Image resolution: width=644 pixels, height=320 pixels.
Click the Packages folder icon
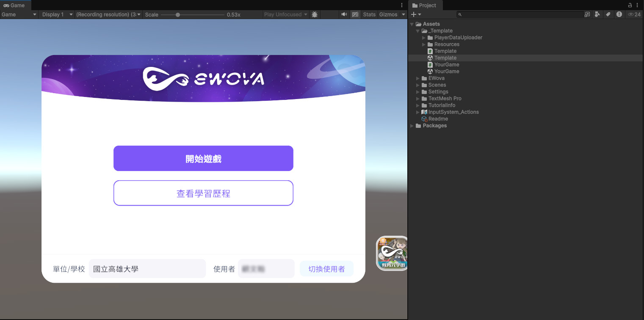(418, 126)
